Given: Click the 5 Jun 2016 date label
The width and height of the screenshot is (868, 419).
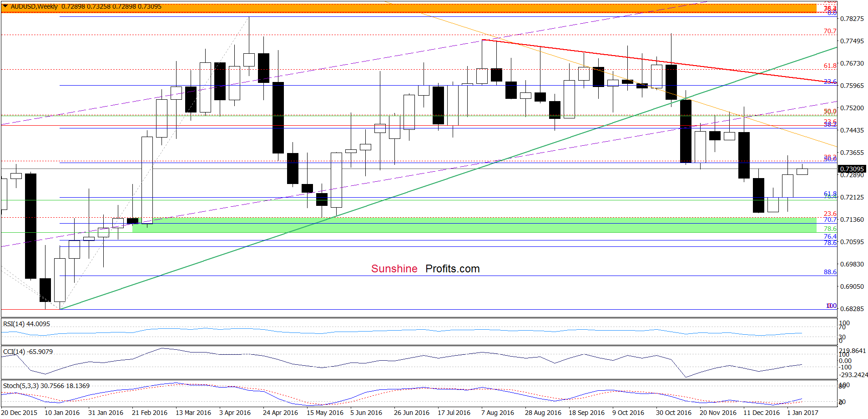Looking at the screenshot, I should pyautogui.click(x=366, y=413).
